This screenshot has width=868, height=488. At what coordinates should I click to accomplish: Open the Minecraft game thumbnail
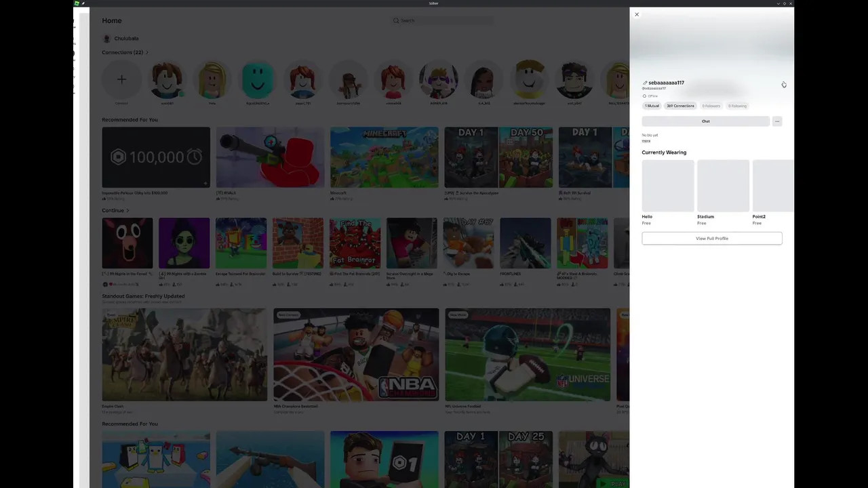[384, 157]
